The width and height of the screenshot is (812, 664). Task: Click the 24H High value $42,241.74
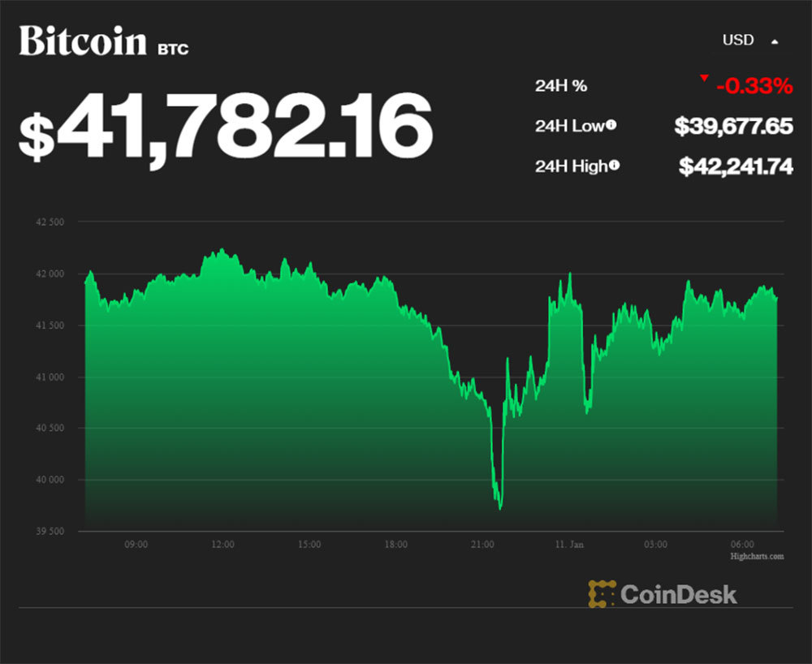coord(735,166)
